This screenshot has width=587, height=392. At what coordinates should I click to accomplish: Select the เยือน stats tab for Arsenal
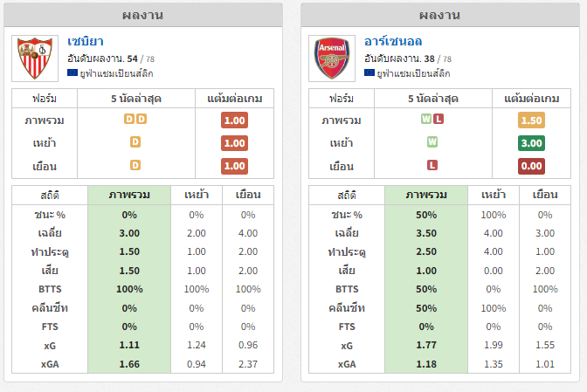click(545, 195)
